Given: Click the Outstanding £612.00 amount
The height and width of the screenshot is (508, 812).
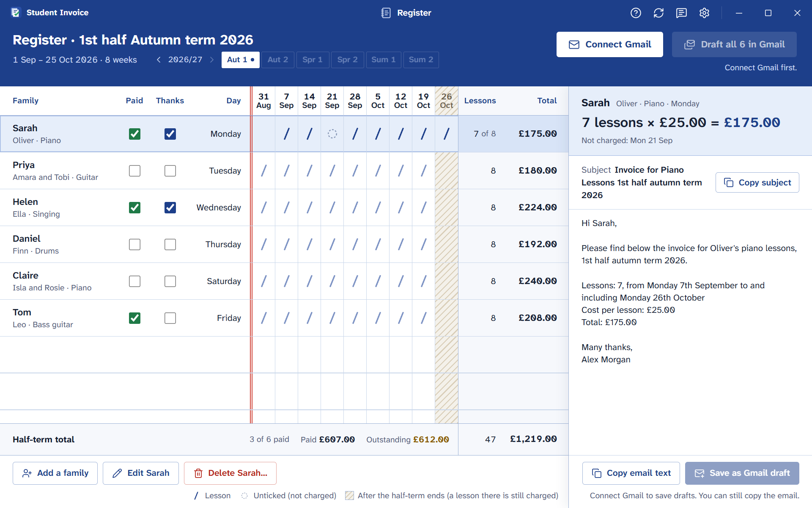Looking at the screenshot, I should pos(431,439).
